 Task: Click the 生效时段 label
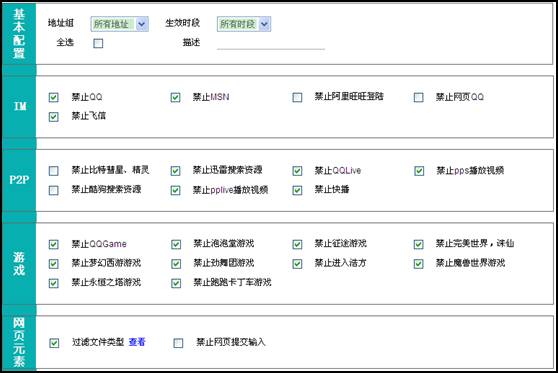pos(183,23)
